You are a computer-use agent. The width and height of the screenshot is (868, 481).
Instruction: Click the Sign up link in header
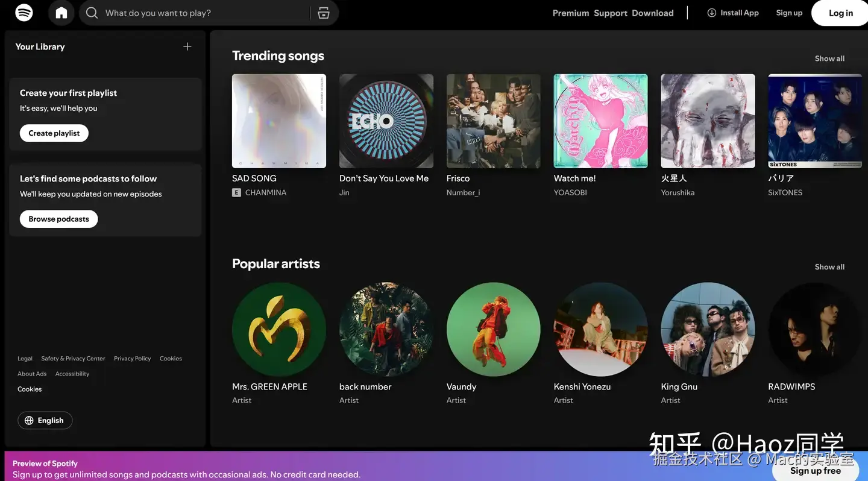tap(789, 13)
